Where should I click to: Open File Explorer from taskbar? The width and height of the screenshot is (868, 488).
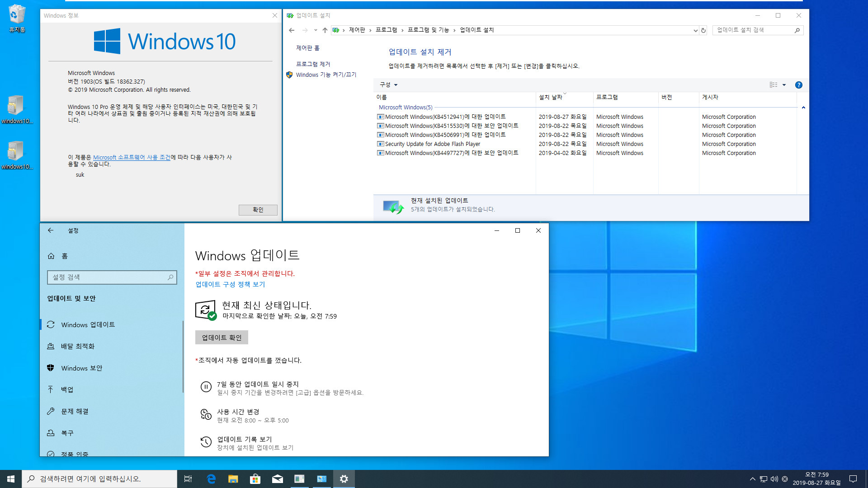click(x=233, y=479)
